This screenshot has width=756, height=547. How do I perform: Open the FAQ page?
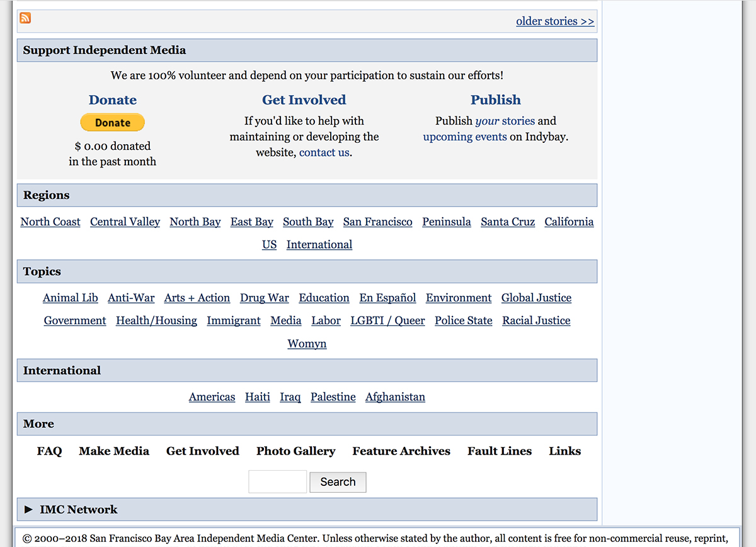click(x=49, y=451)
